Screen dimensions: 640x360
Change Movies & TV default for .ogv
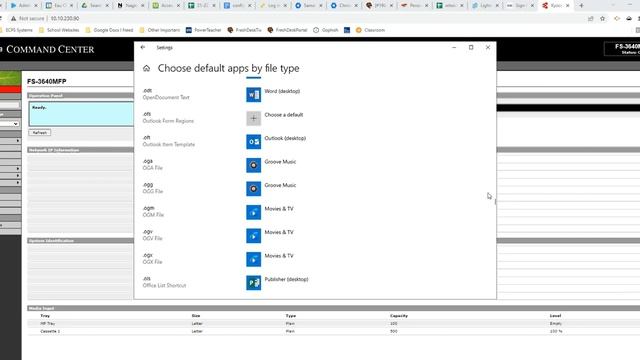click(x=271, y=236)
